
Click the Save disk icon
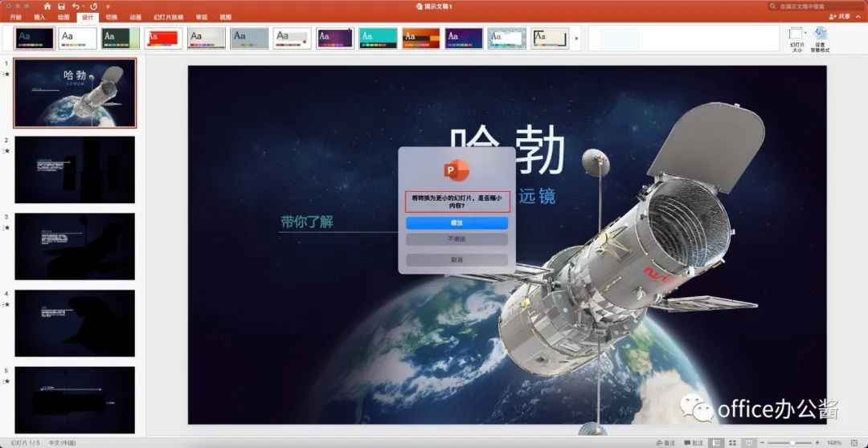coord(61,6)
